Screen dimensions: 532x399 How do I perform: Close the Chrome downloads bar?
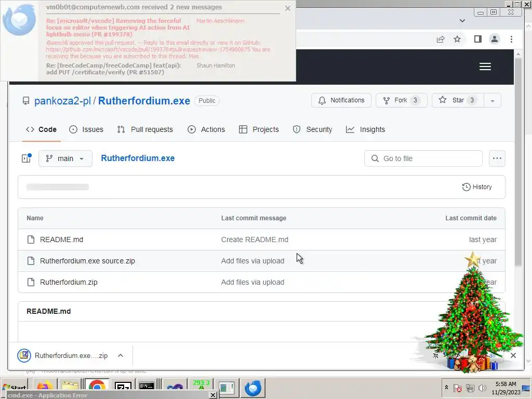(x=513, y=355)
